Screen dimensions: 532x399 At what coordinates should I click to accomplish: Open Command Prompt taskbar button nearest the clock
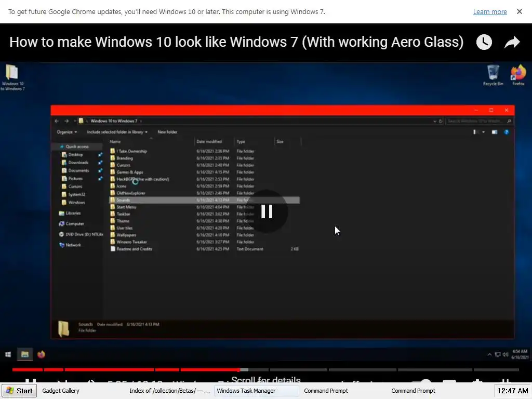pos(431,391)
